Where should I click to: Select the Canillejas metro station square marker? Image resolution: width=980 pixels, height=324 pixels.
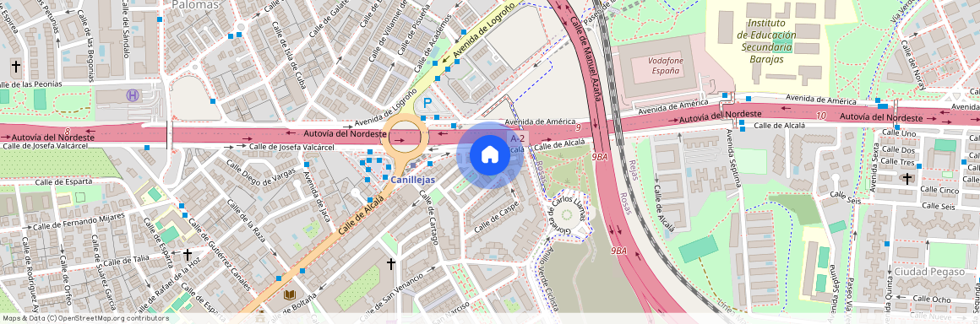point(412,165)
